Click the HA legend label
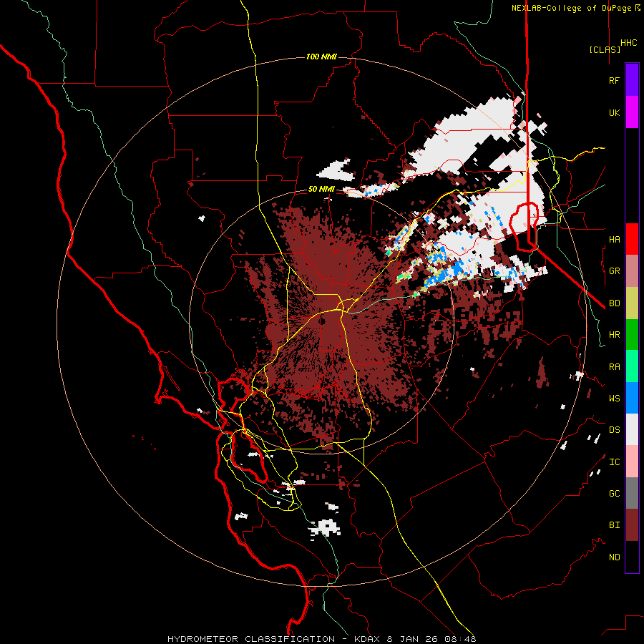This screenshot has height=644, width=644. (x=614, y=239)
